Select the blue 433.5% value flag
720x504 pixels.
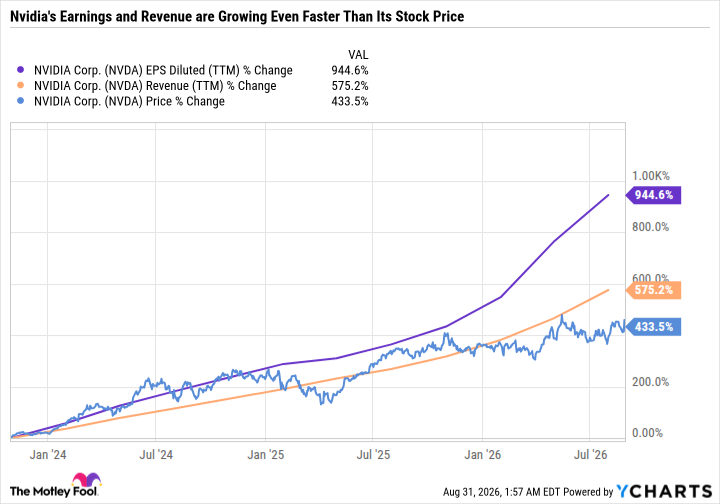coord(653,327)
